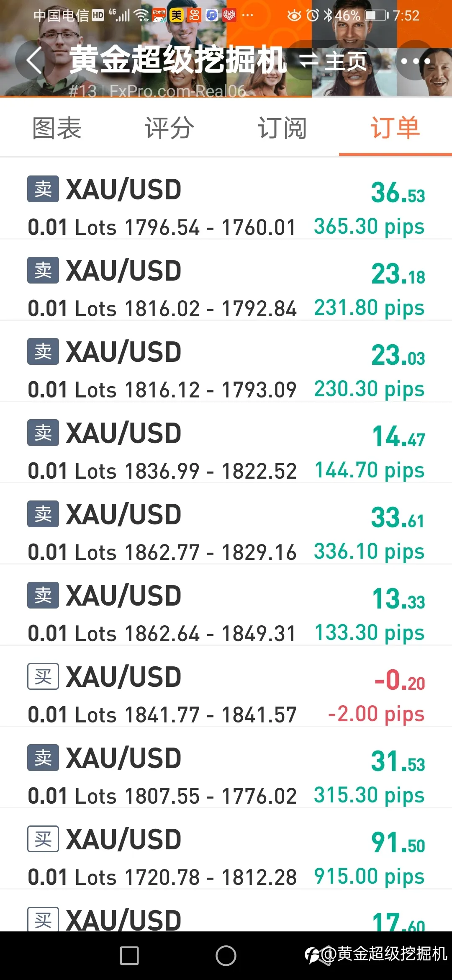
Task: Switch to the 评分 tab
Action: click(169, 128)
